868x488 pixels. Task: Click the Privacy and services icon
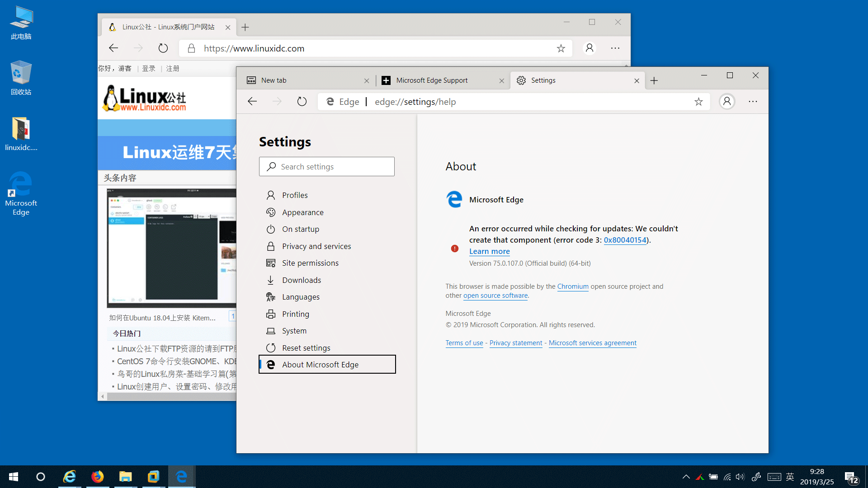click(270, 245)
